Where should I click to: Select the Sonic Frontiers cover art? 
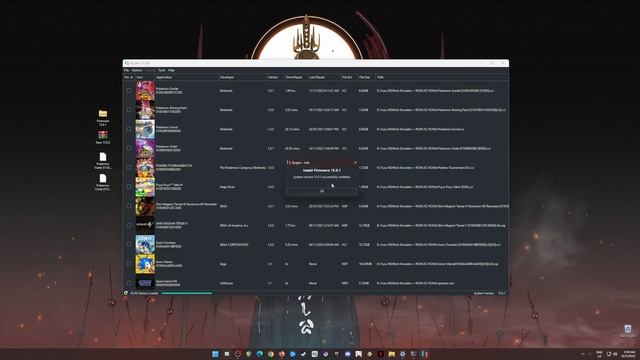[x=145, y=244]
